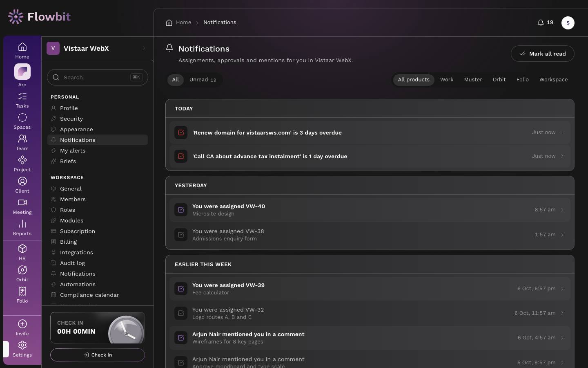Expand the Vistaar WebX workspace switcher
This screenshot has height=368, width=588.
(97, 48)
